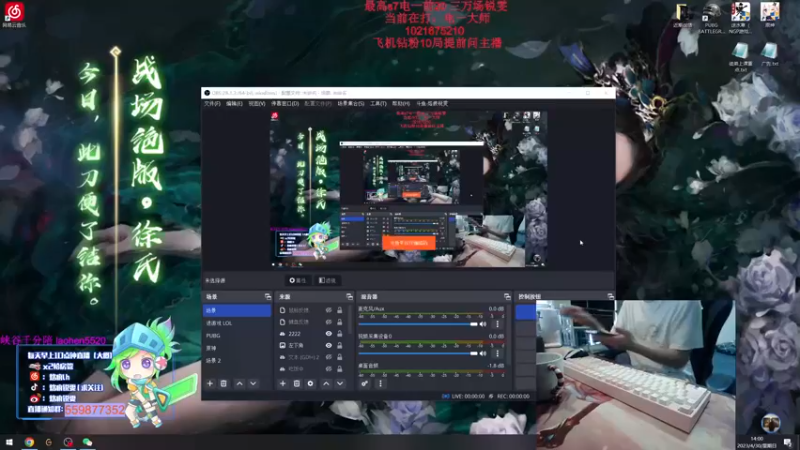Move the source down in the Sources toolbar

340,384
